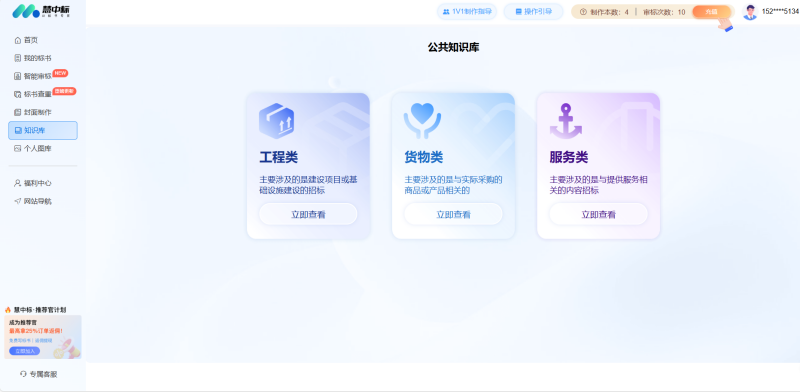Click the 货物类 card title
800x392 pixels.
tap(423, 157)
